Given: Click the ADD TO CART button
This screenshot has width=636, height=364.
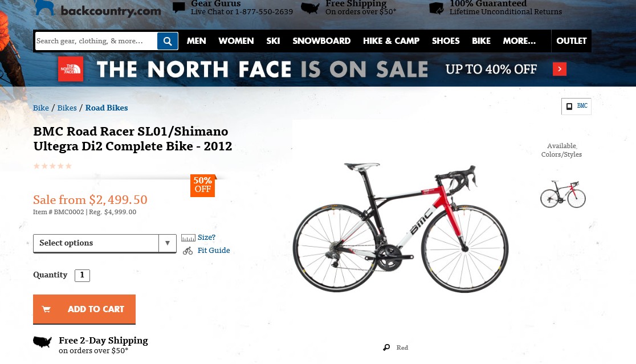Looking at the screenshot, I should (x=84, y=309).
